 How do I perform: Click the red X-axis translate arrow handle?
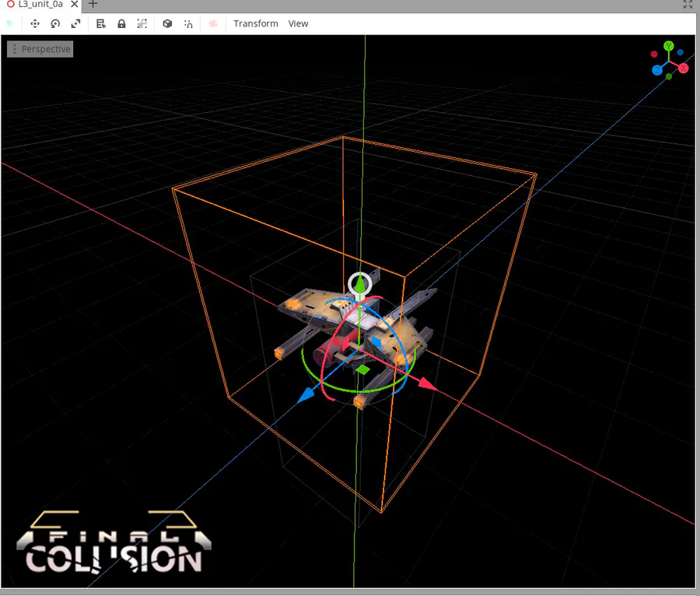click(x=427, y=384)
